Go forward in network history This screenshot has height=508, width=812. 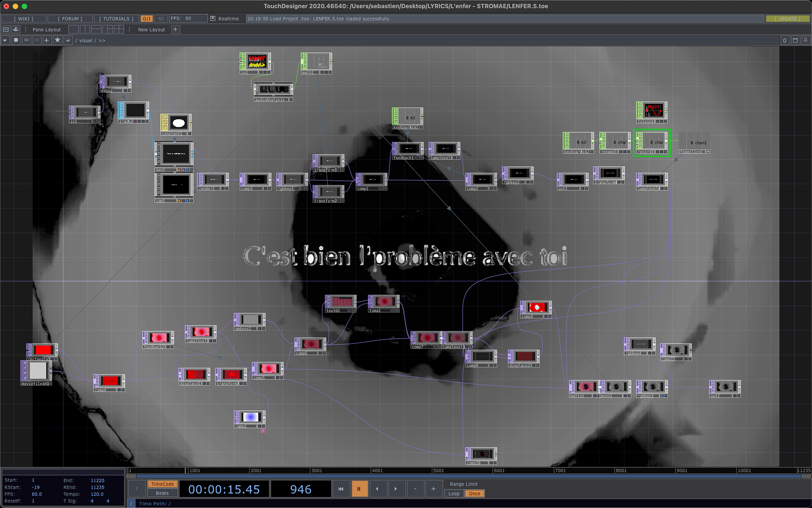click(36, 40)
